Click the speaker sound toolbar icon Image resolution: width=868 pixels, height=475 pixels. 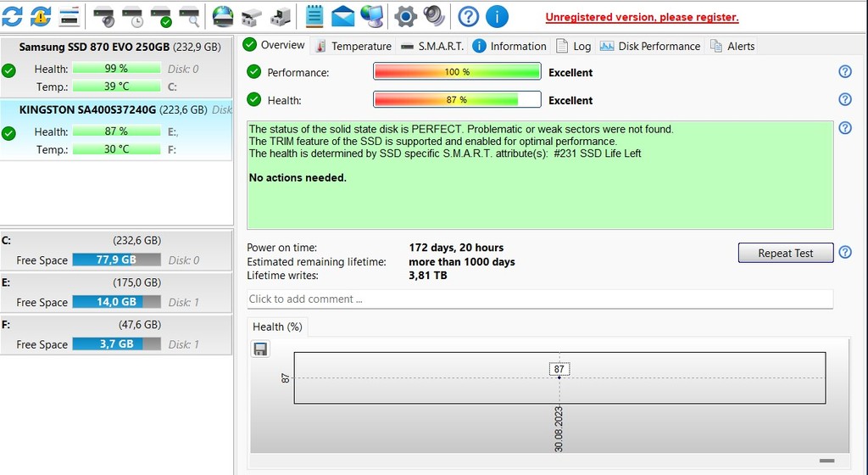tap(434, 16)
